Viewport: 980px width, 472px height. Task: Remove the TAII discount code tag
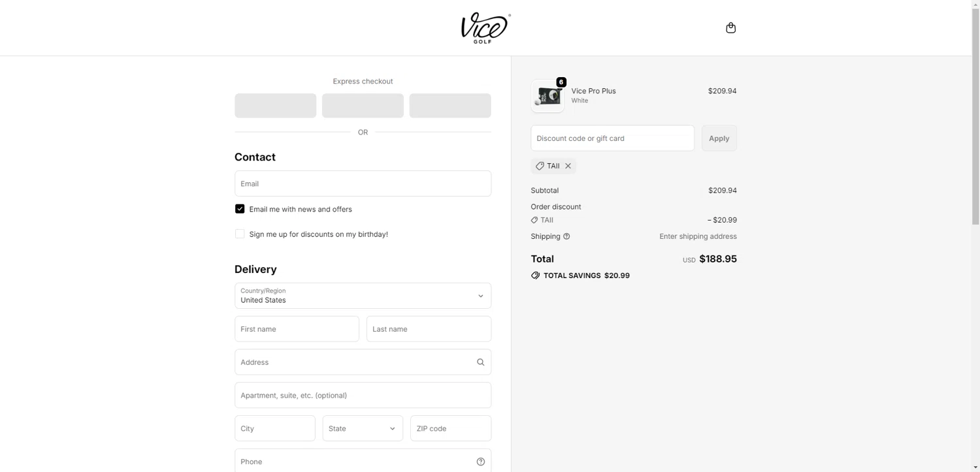[x=568, y=166]
